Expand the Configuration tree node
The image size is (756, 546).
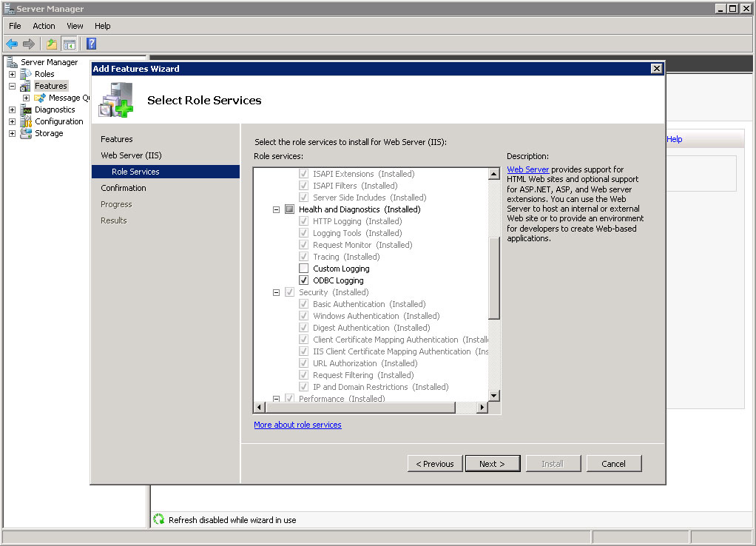pyautogui.click(x=13, y=121)
